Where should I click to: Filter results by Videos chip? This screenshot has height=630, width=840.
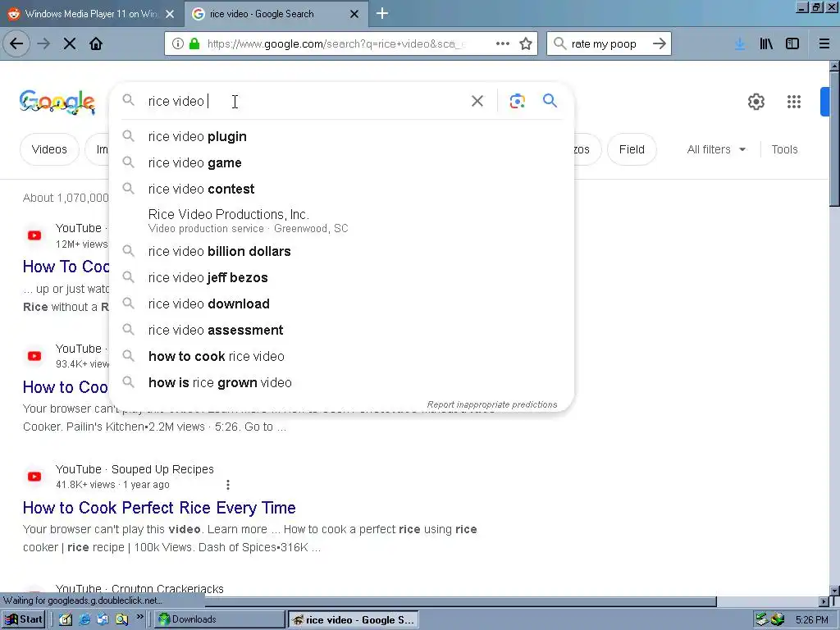[49, 149]
